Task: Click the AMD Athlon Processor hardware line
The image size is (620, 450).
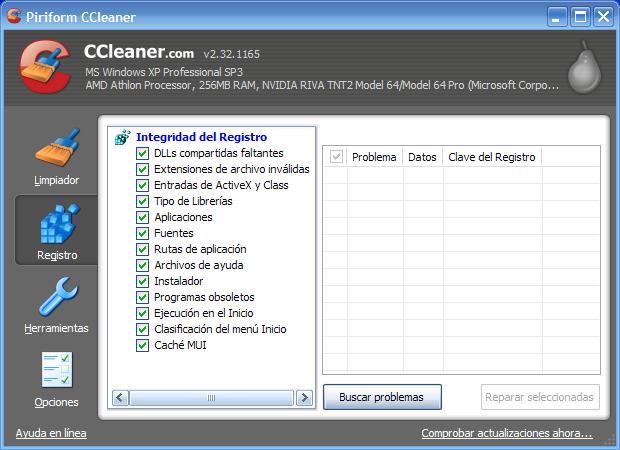Action: 322,85
